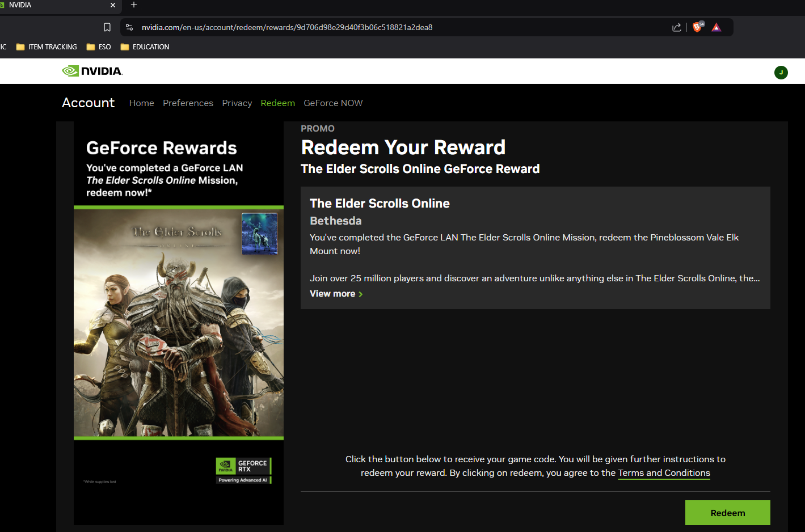Click the Bethesda publisher name
Viewport: 805px width, 532px height.
[x=336, y=221]
